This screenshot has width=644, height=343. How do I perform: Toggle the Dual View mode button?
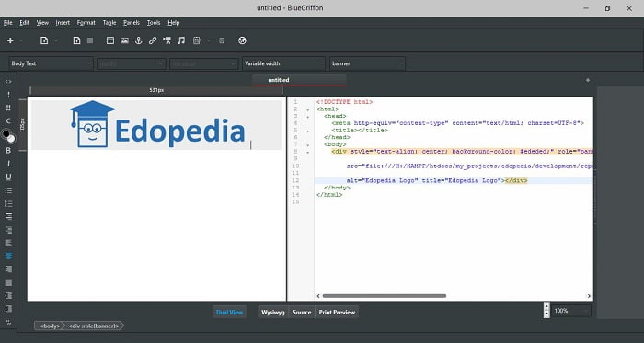230,313
